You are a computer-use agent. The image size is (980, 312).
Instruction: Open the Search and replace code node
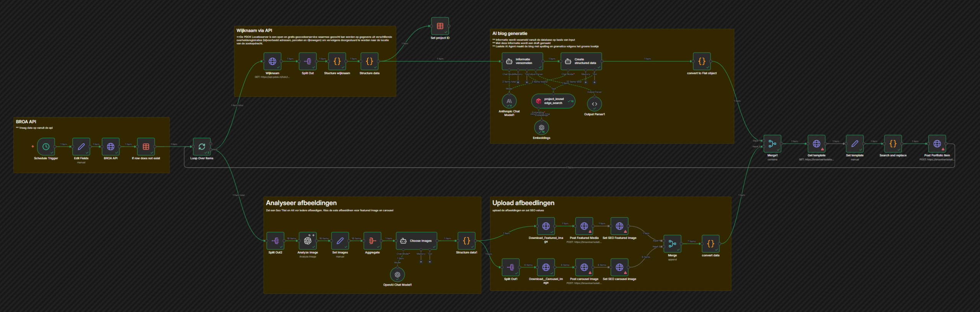pos(893,144)
